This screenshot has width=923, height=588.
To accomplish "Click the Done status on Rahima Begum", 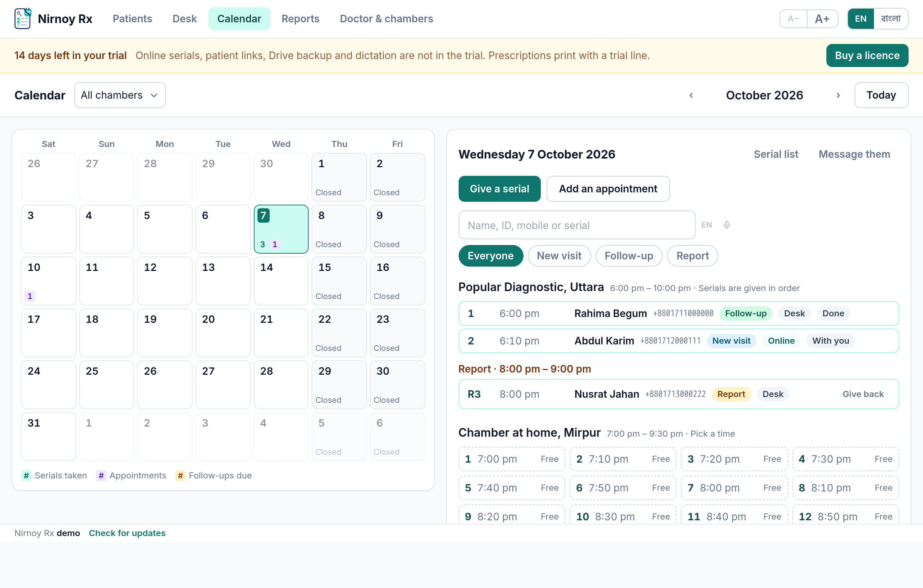I will pyautogui.click(x=833, y=313).
